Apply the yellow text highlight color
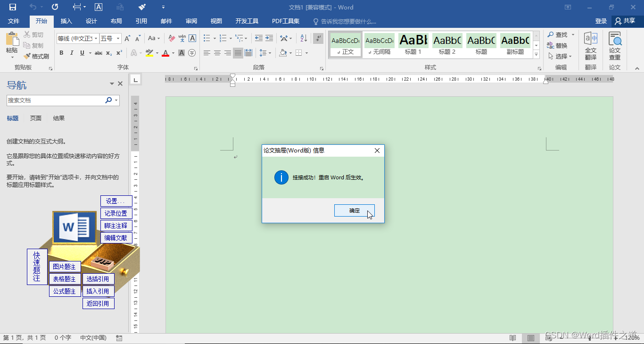Screen dimensions: 644x344 149,53
